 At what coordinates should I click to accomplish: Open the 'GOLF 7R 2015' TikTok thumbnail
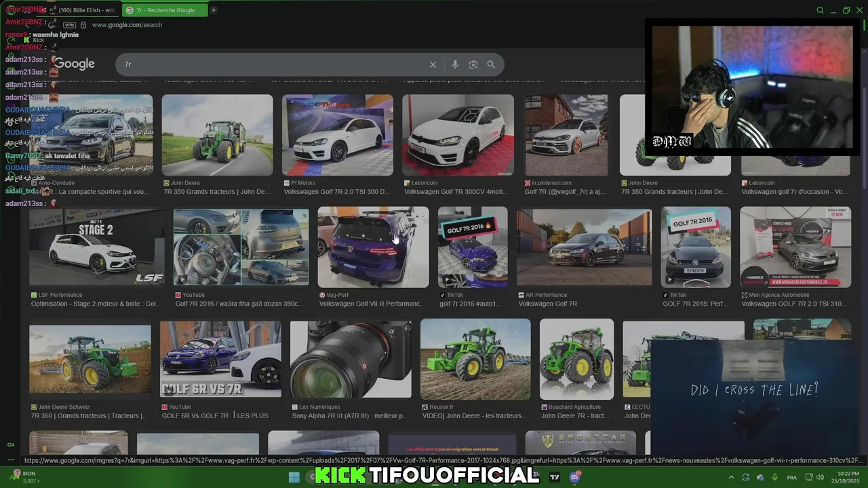tap(696, 247)
